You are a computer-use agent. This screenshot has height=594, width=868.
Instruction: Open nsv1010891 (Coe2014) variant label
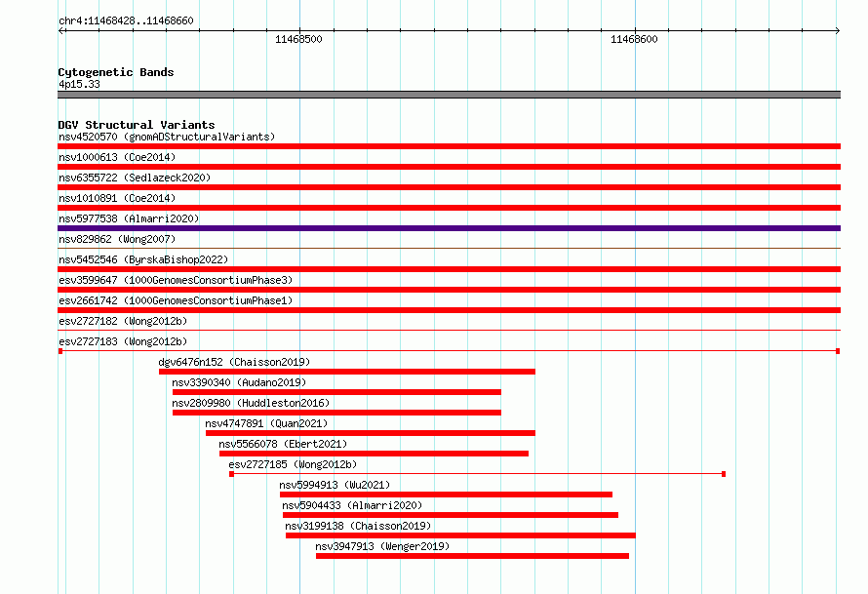click(117, 198)
